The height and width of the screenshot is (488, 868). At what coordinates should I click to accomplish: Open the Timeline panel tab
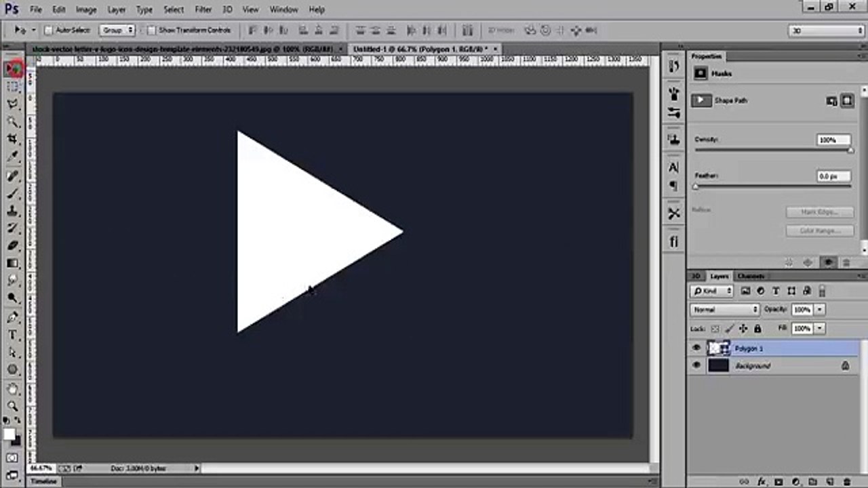pyautogui.click(x=44, y=481)
